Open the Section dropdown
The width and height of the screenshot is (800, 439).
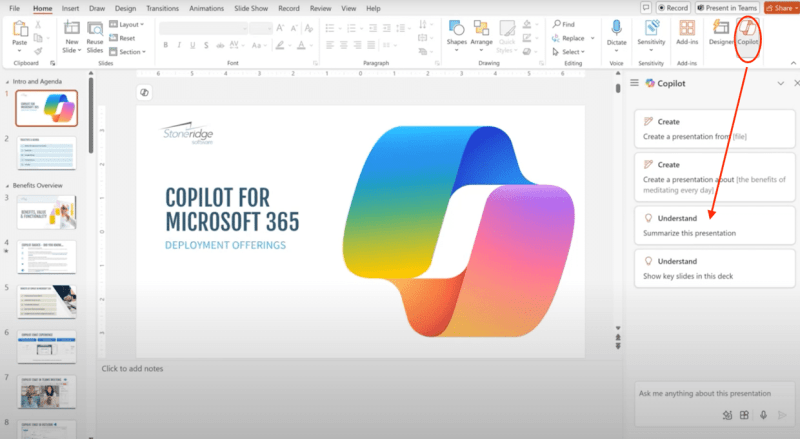(x=128, y=52)
